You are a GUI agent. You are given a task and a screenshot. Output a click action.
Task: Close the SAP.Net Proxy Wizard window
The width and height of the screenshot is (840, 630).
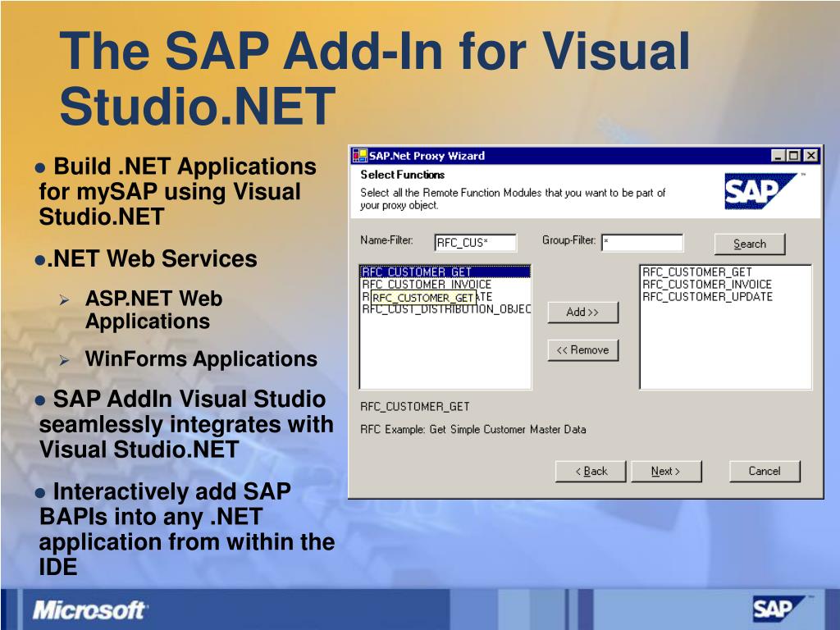coord(811,156)
